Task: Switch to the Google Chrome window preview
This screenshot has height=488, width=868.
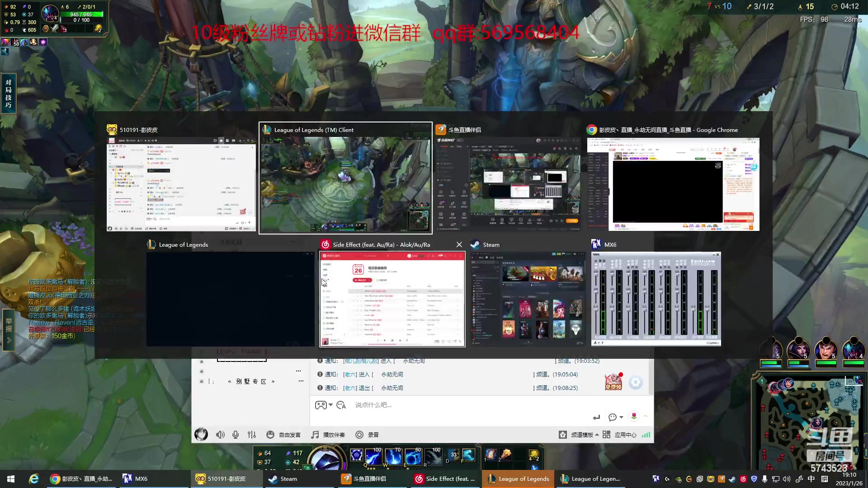Action: (673, 178)
